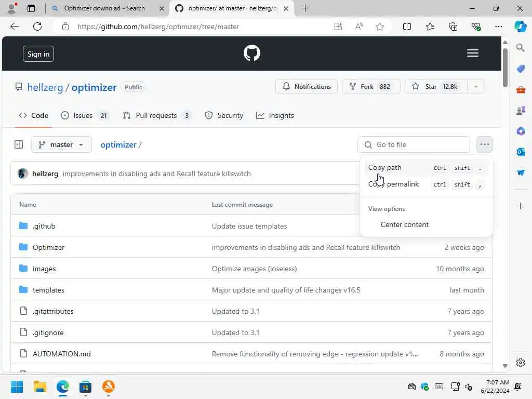
Task: Click 'Major update and quality of life changes v16.5'
Action: (286, 290)
